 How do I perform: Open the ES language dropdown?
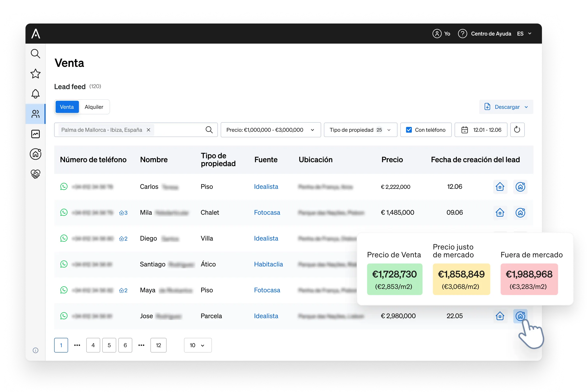tap(524, 34)
